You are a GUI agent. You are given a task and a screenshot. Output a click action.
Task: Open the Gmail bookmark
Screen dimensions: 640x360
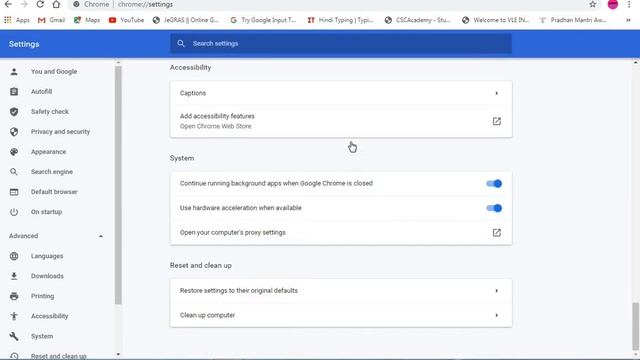coord(51,20)
